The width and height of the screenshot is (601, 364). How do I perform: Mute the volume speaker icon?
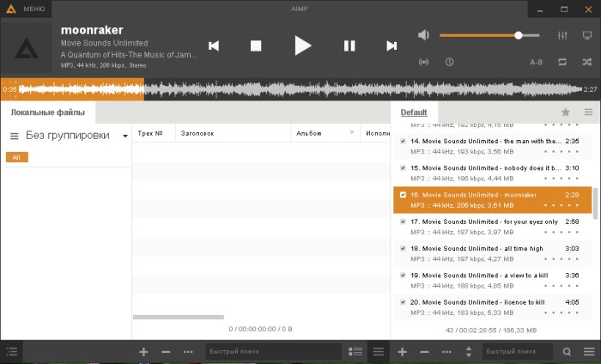423,35
